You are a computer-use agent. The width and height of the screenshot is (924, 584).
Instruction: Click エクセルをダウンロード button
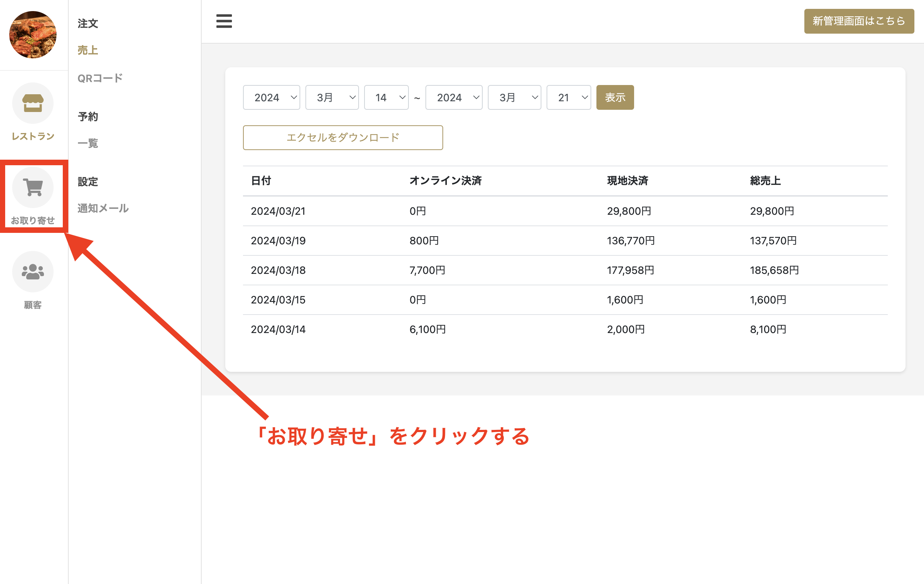tap(343, 137)
